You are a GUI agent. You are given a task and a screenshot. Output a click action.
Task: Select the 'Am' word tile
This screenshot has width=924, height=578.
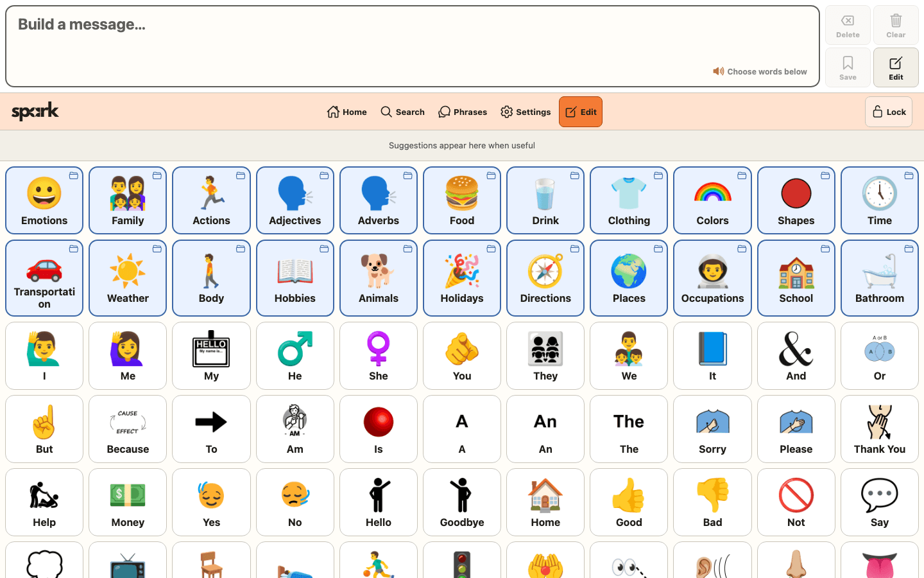[295, 429]
